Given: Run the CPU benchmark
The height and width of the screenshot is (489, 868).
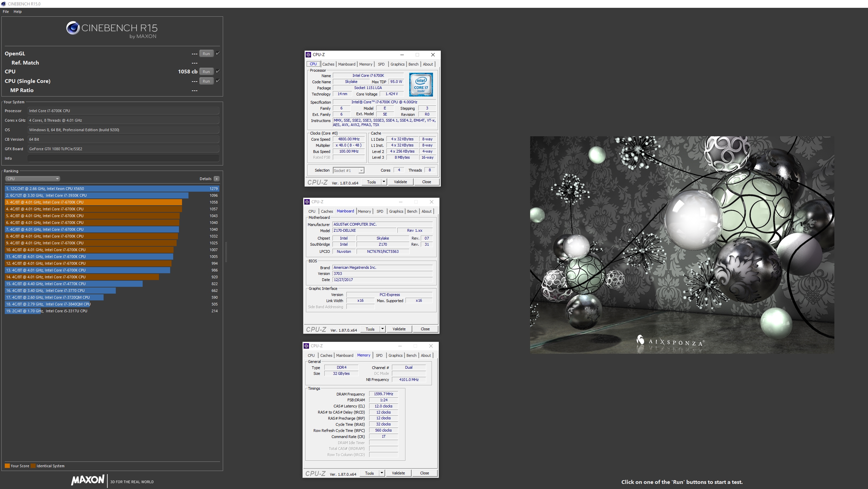Looking at the screenshot, I should pyautogui.click(x=206, y=72).
